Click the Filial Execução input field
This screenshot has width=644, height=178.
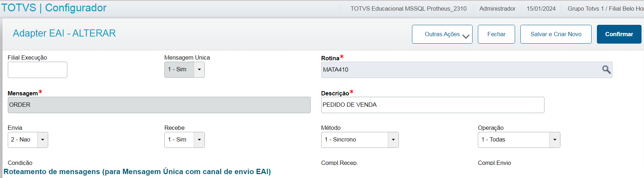tap(38, 70)
